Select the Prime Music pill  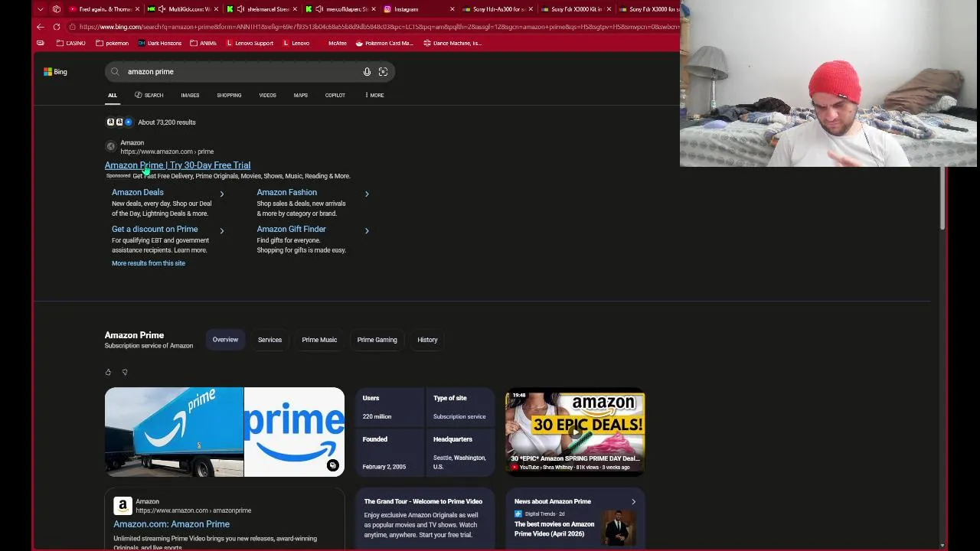point(319,340)
